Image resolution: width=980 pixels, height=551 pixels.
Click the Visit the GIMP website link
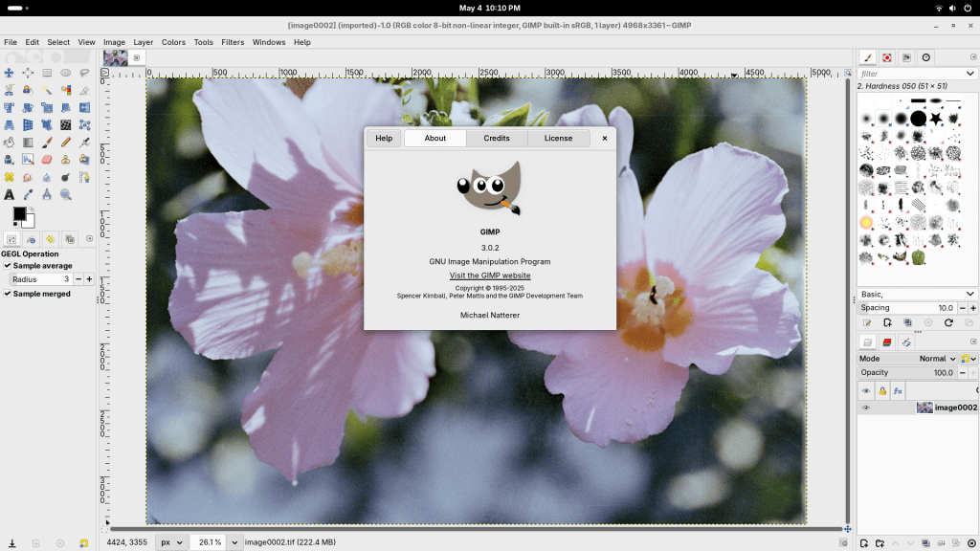point(490,275)
